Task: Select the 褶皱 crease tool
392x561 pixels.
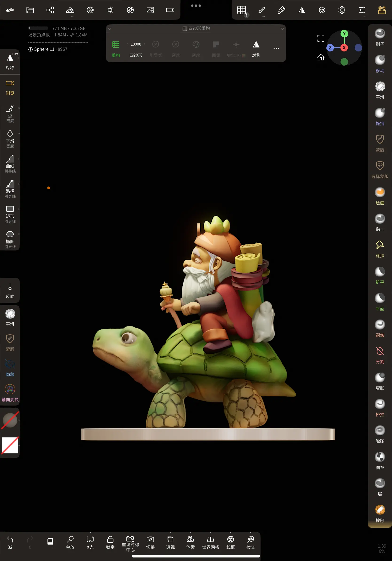Action: tap(380, 329)
